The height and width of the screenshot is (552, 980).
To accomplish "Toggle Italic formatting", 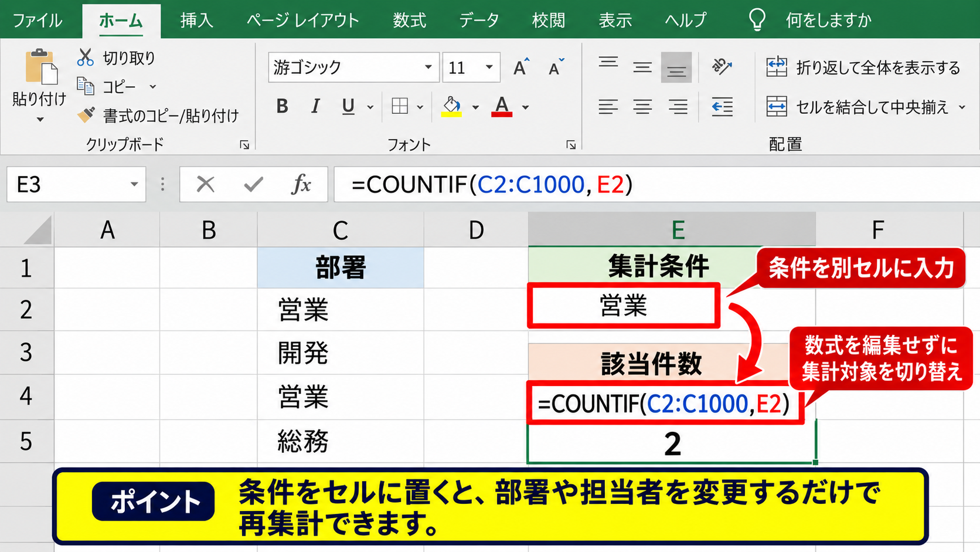I will pos(315,107).
